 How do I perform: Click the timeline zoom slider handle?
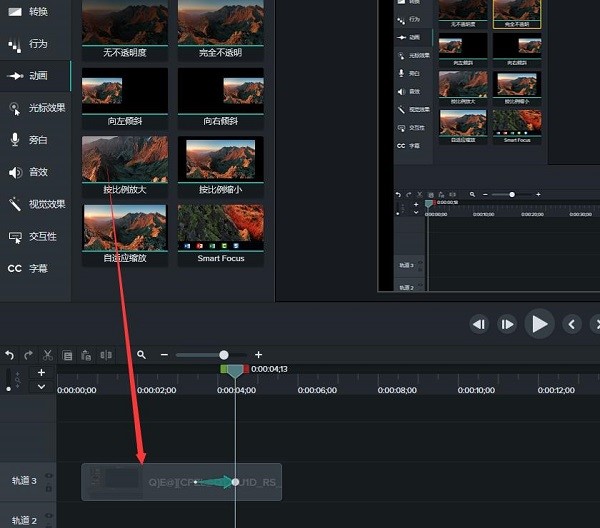click(x=224, y=355)
